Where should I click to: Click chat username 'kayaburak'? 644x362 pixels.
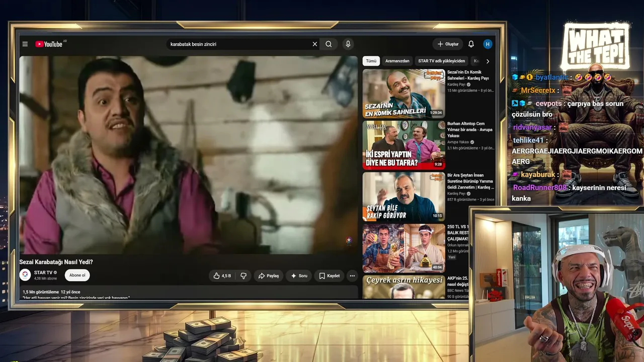point(538,174)
